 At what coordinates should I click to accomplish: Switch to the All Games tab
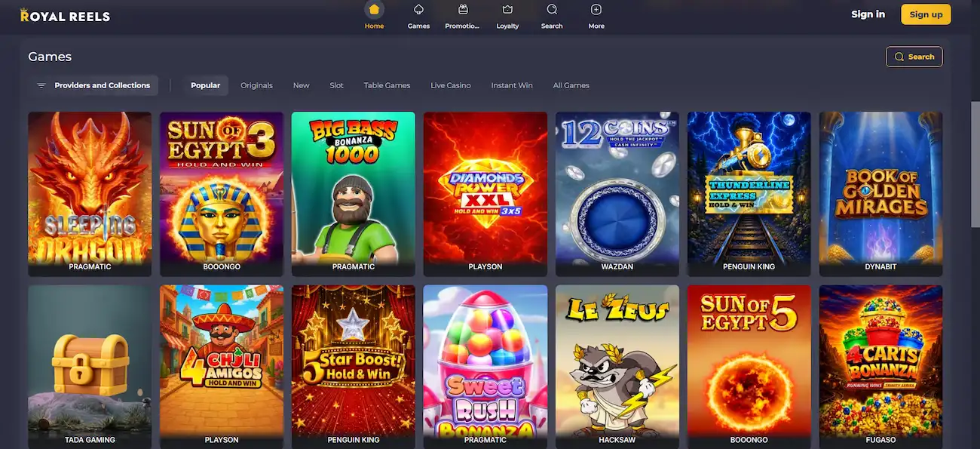[571, 85]
